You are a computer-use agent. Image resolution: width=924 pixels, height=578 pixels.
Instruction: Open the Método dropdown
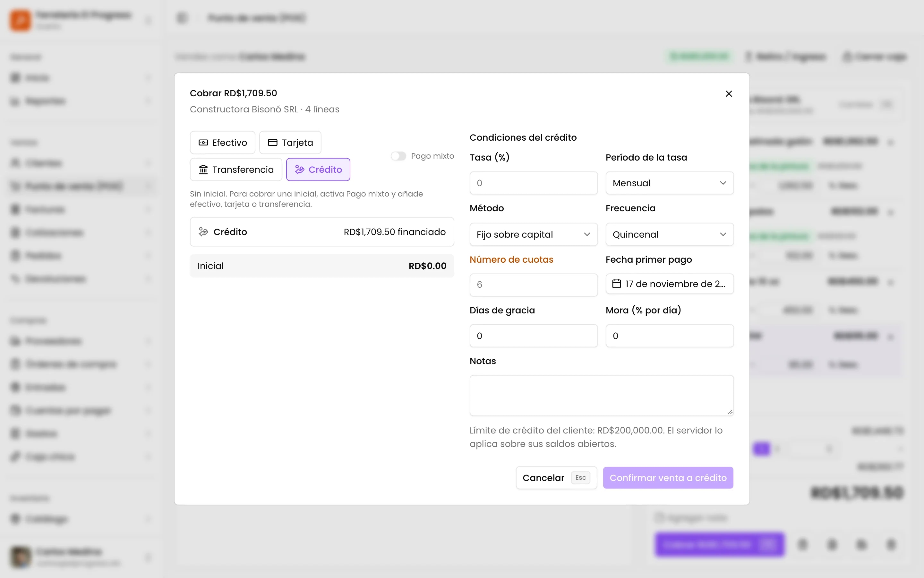click(534, 234)
